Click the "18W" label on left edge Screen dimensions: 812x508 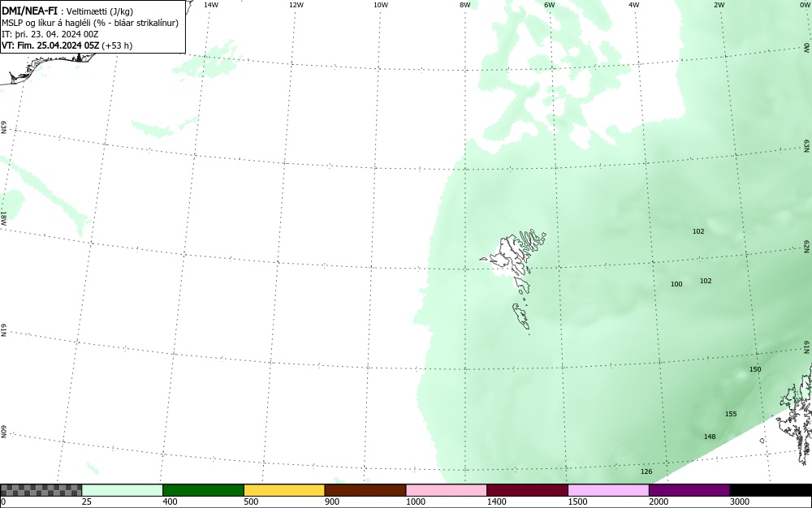[x=3, y=217]
